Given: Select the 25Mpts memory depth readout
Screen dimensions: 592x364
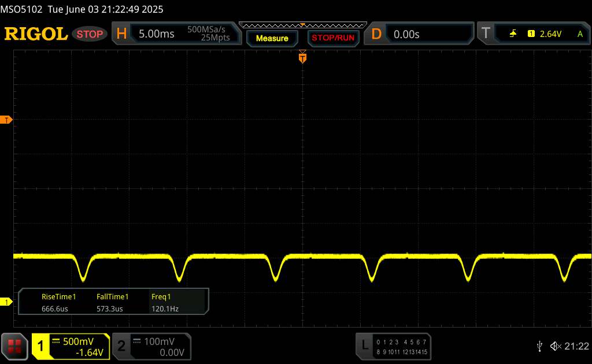Looking at the screenshot, I should 215,38.
